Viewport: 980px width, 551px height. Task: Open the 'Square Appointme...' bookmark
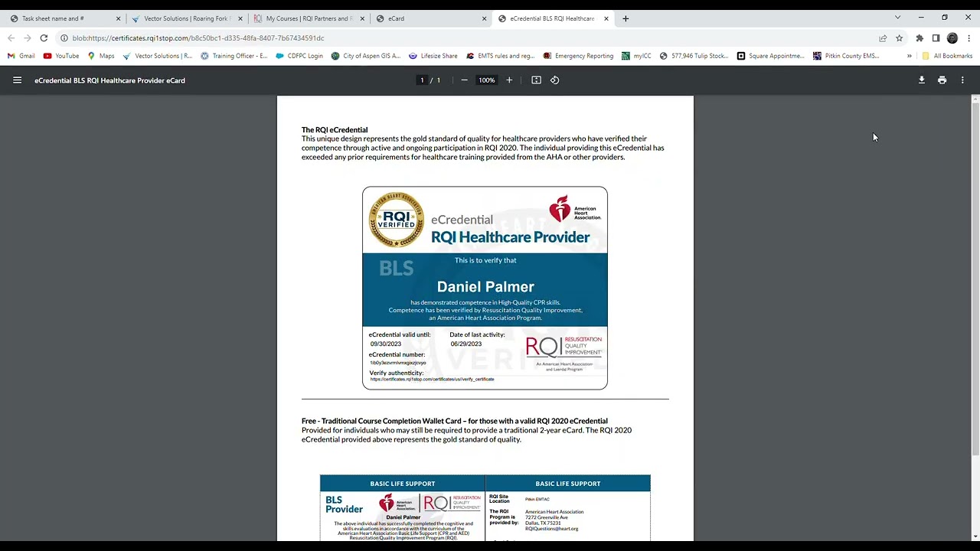(771, 56)
